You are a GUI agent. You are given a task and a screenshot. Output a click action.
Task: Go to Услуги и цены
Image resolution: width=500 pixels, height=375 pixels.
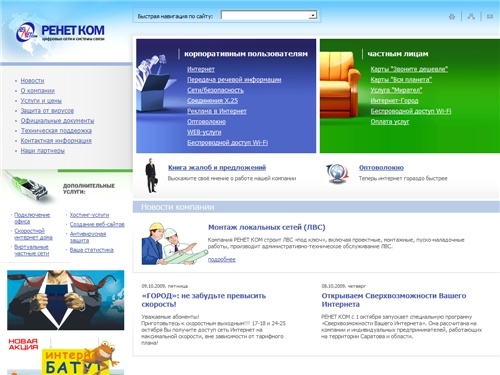[x=41, y=101]
